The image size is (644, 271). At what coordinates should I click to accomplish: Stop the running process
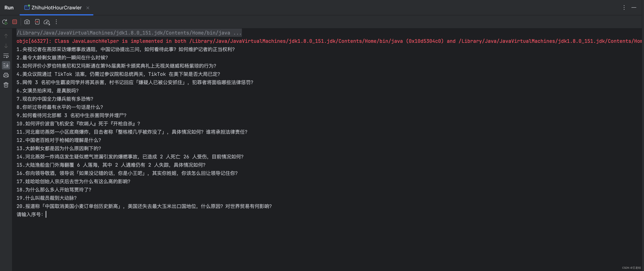click(14, 22)
